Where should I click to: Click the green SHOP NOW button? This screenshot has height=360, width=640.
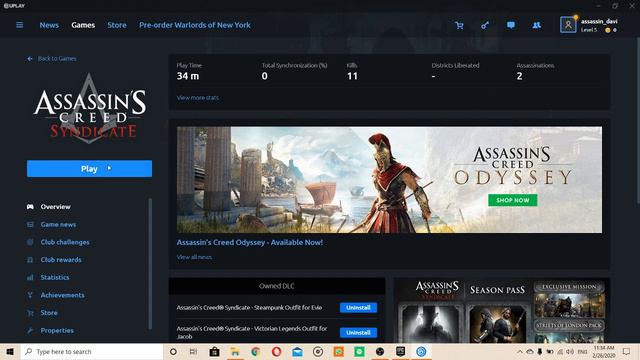coord(513,200)
